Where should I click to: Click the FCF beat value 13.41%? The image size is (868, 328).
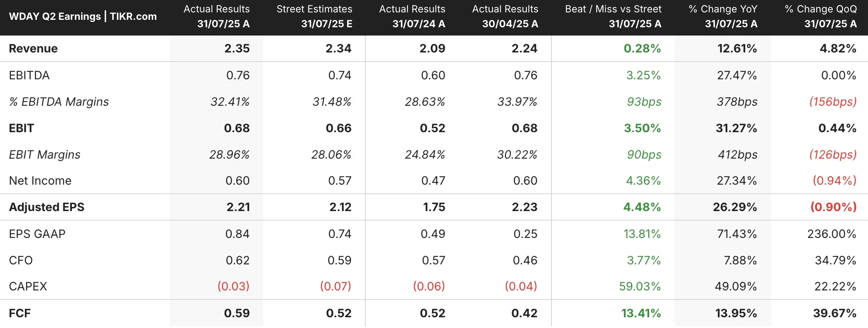[641, 313]
